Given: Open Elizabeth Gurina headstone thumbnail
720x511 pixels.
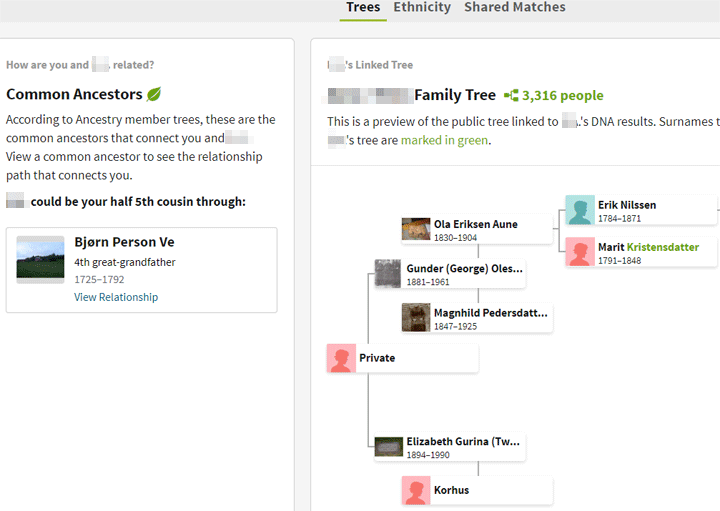Looking at the screenshot, I should (x=388, y=447).
